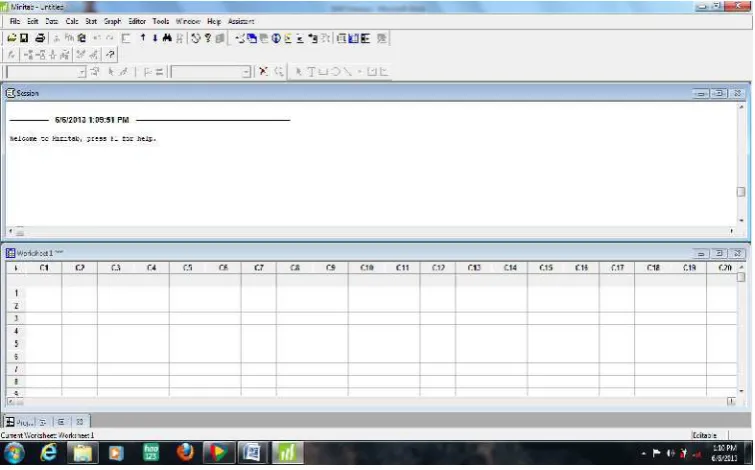Click the volume icon in the system tray
The image size is (755, 470).
coord(670,454)
